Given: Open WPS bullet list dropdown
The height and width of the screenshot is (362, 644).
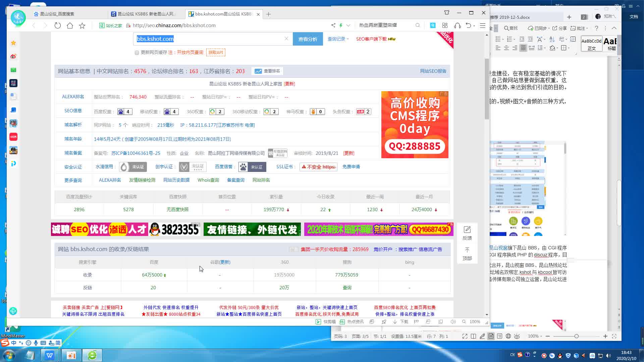Looking at the screenshot, I should pyautogui.click(x=500, y=39).
